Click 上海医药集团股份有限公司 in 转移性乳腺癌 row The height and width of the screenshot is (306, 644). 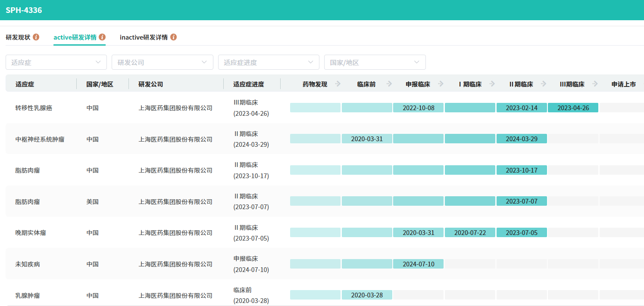point(175,108)
